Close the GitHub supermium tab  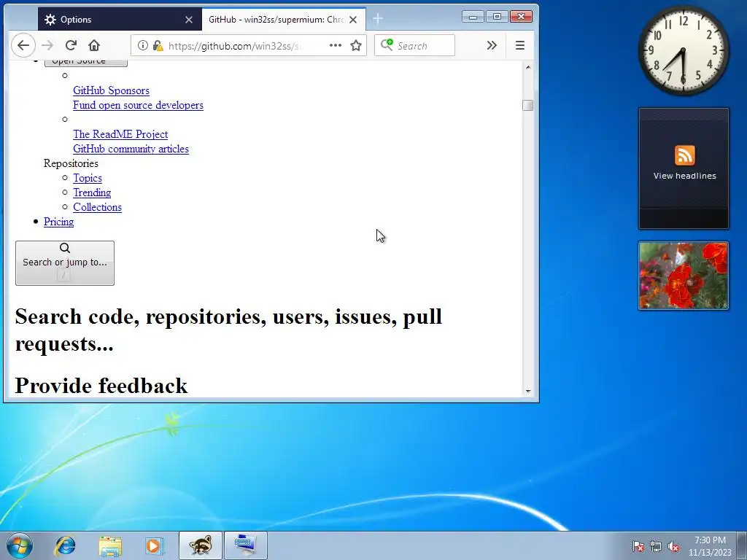[353, 20]
